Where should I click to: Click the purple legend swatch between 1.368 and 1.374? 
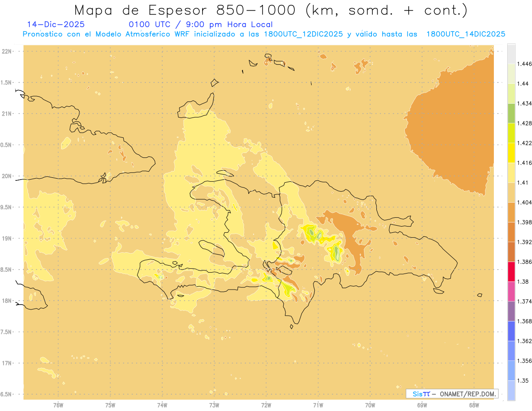(511, 311)
